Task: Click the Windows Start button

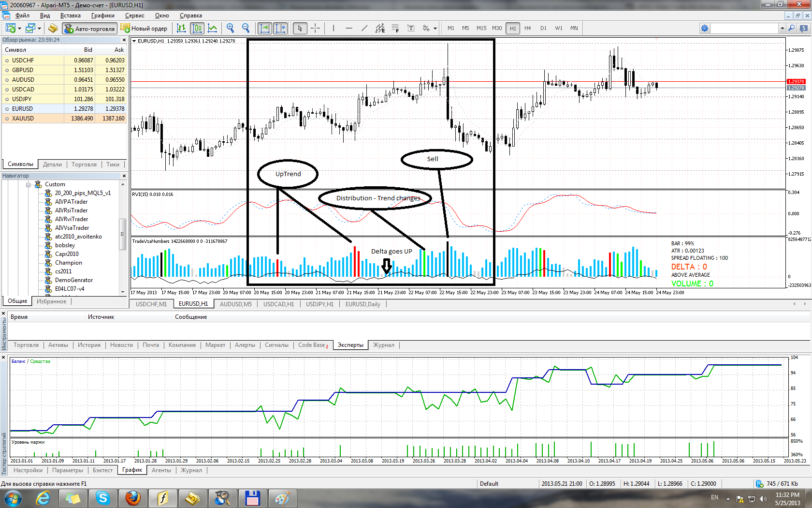Action: [13, 498]
